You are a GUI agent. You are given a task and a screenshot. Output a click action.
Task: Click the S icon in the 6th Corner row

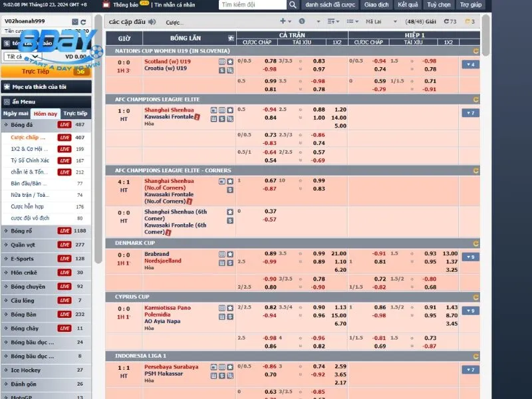[x=230, y=221]
